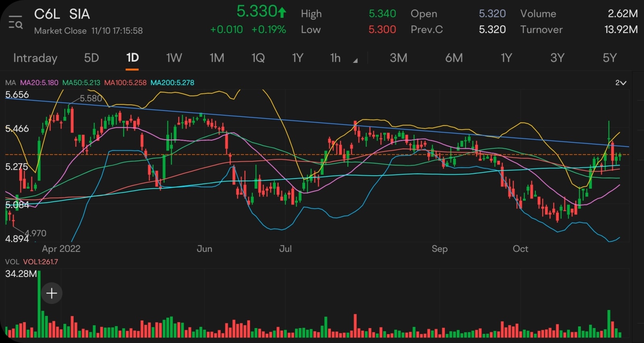
Task: Select the 1Y interval tab next to 1Q
Action: [297, 58]
